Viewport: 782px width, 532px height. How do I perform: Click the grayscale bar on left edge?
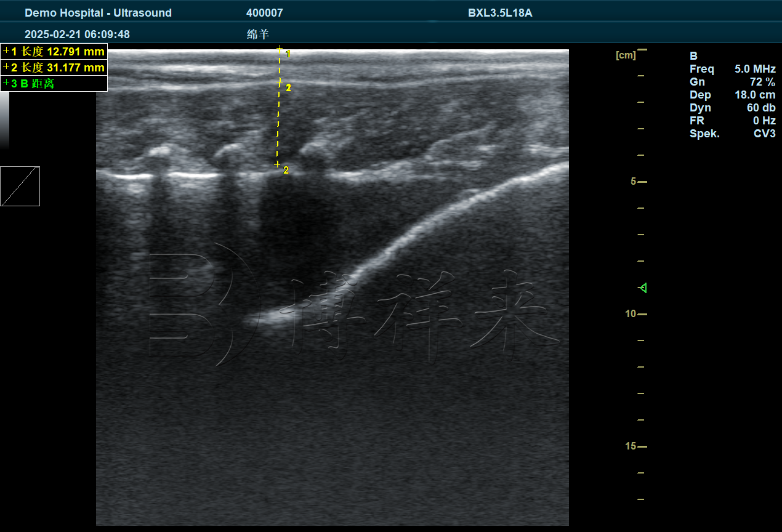[x=5, y=120]
